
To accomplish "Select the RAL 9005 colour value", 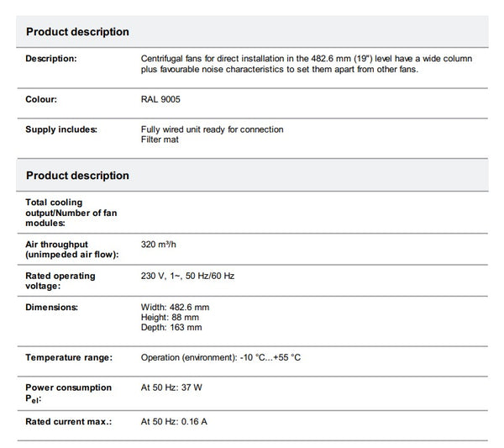I will (160, 99).
